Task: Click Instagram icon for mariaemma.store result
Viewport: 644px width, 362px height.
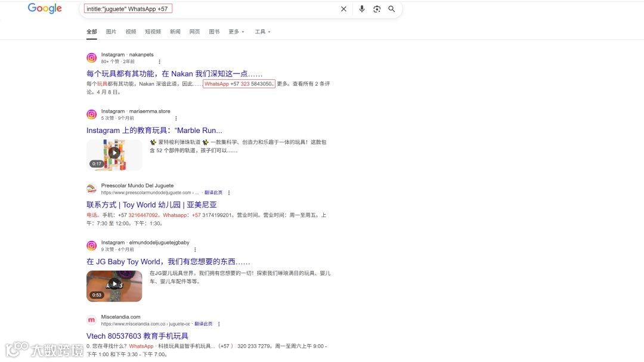Action: pyautogui.click(x=92, y=115)
